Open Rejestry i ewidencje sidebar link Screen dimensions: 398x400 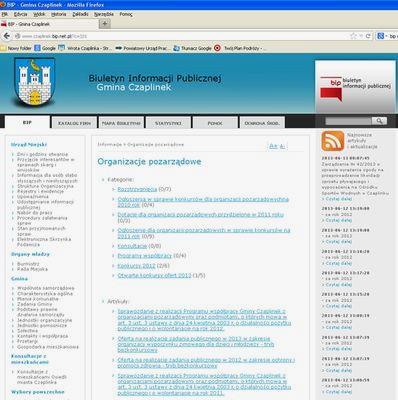[40, 191]
